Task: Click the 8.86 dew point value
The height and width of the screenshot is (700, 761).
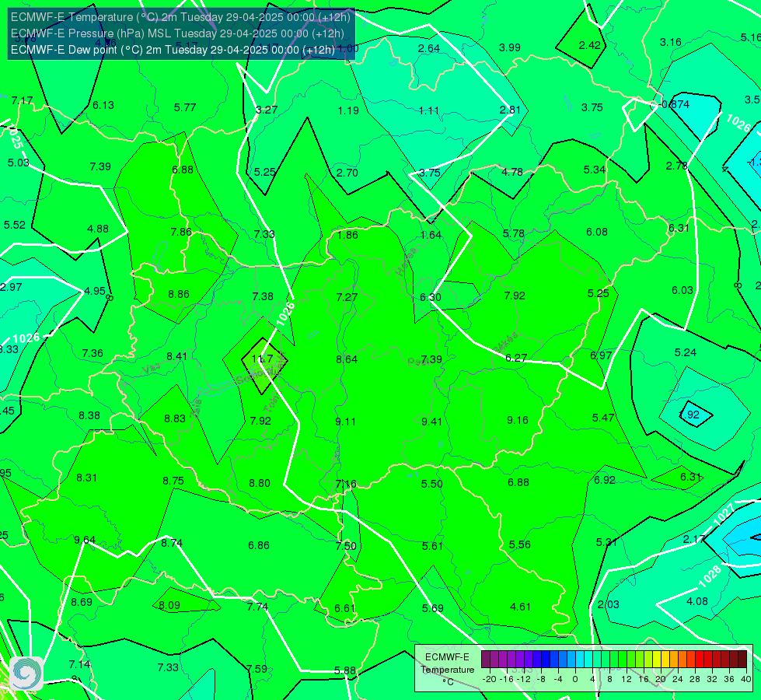Action: (179, 294)
